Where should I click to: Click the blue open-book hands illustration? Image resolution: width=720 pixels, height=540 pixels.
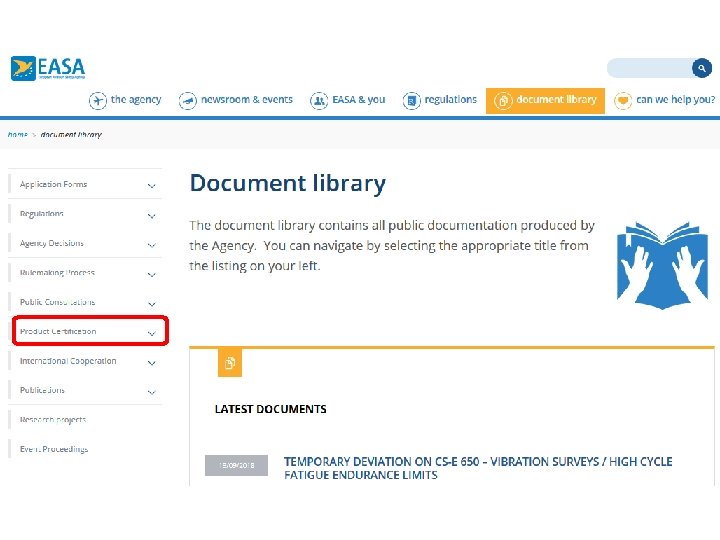click(662, 265)
